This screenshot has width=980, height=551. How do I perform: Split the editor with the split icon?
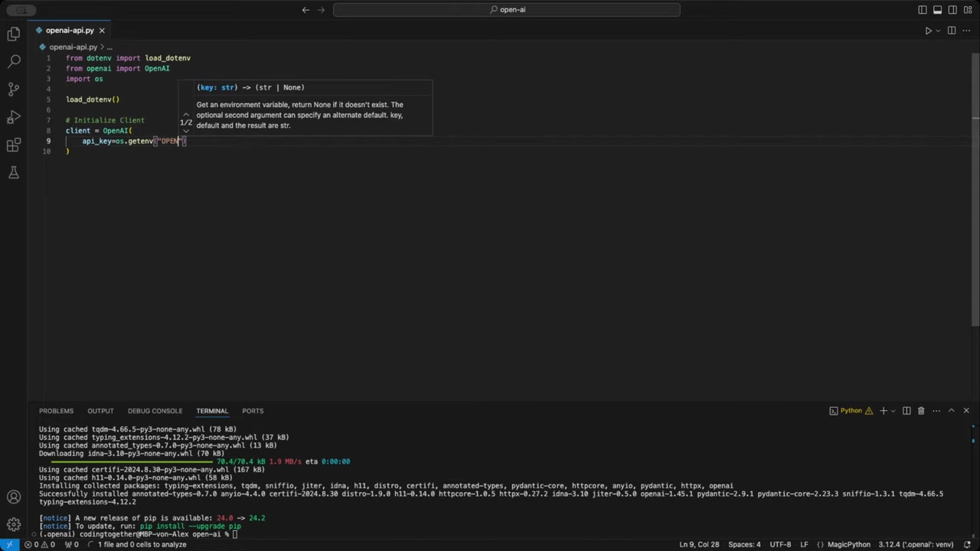952,30
